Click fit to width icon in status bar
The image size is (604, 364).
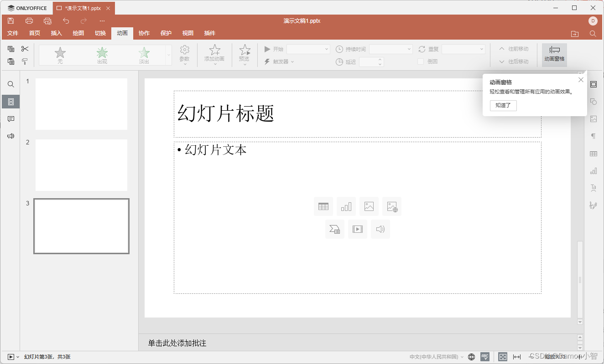coord(517,357)
